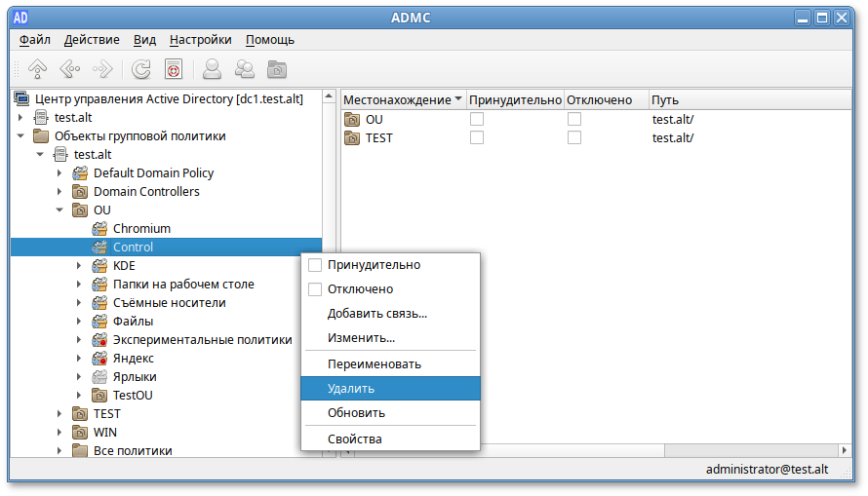Click the horizontal scrollbar in the right pane
868x496 pixels.
pos(585,451)
